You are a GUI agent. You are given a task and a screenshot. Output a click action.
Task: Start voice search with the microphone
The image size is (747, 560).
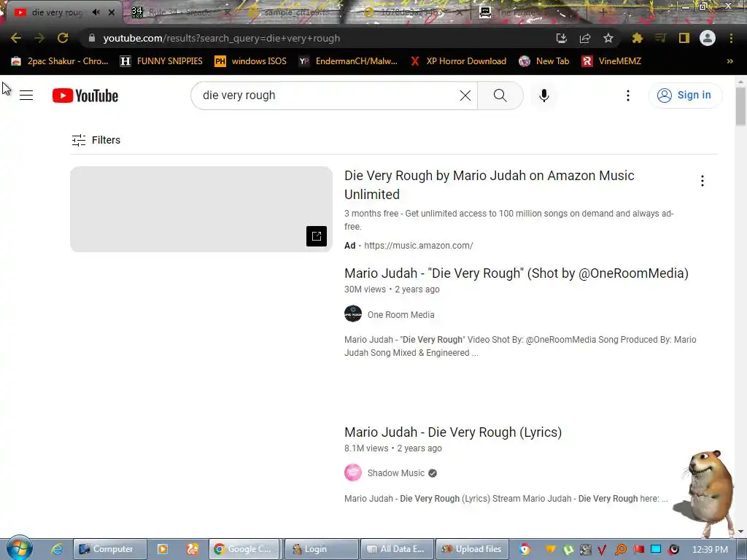tap(544, 96)
